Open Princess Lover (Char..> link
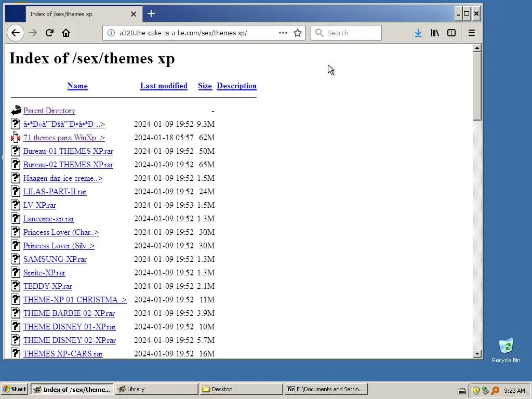Viewport: 532px width, 399px height. [x=61, y=232]
